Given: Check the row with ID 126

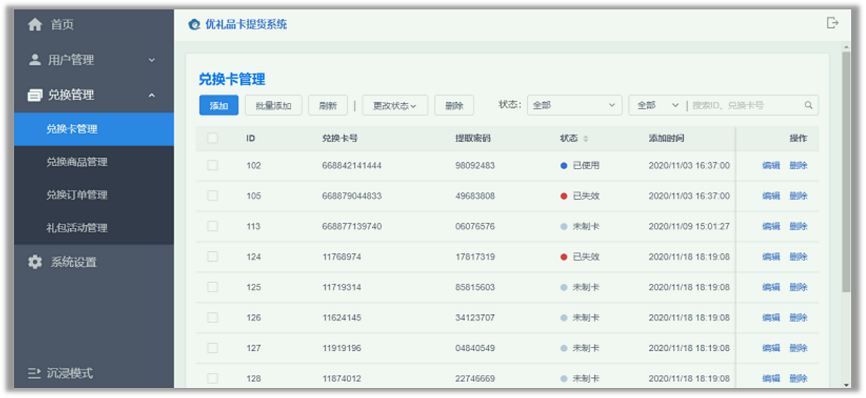Looking at the screenshot, I should [x=213, y=317].
